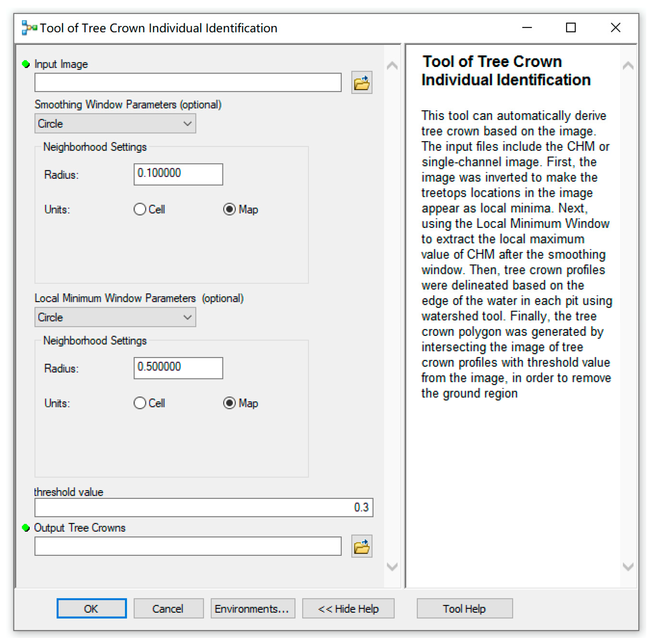Choose Map units for Local Minimum Window
The image size is (652, 644).
[229, 403]
